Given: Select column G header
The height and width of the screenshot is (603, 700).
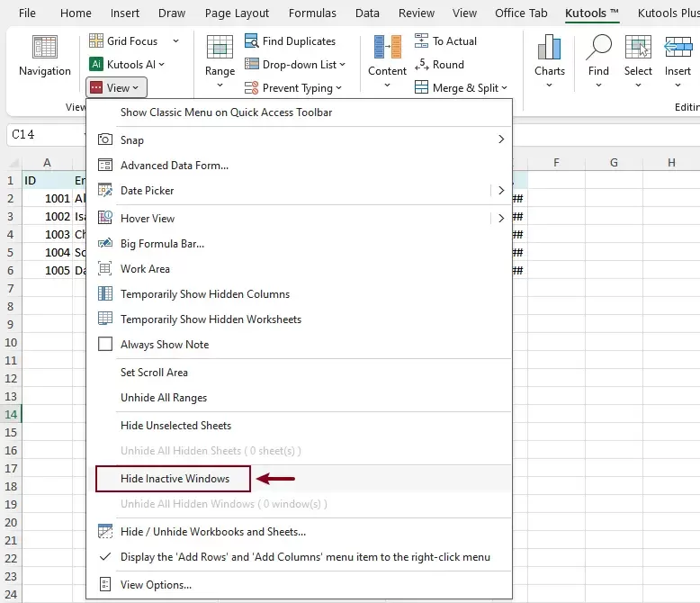Looking at the screenshot, I should point(614,163).
